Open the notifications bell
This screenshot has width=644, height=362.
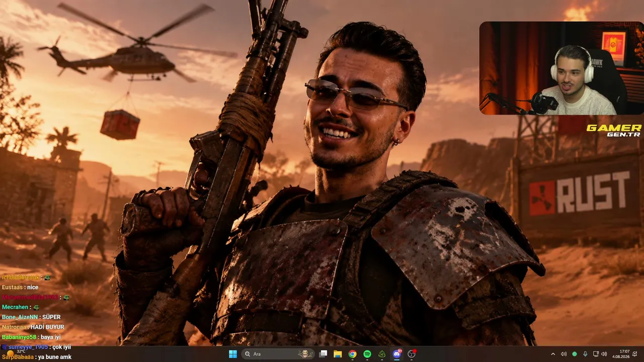635,354
